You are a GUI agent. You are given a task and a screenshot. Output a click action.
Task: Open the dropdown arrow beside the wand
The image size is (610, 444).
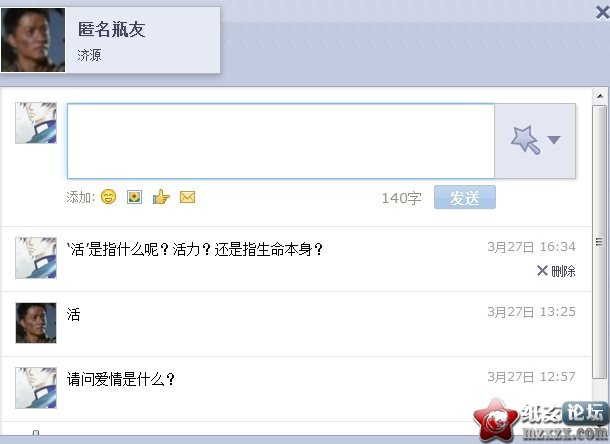[554, 140]
